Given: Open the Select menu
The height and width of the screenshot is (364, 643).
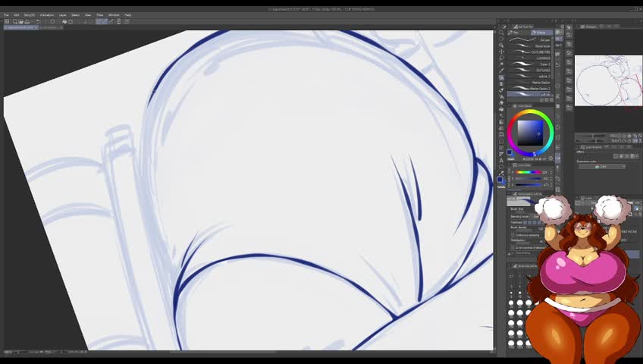Looking at the screenshot, I should (x=76, y=15).
